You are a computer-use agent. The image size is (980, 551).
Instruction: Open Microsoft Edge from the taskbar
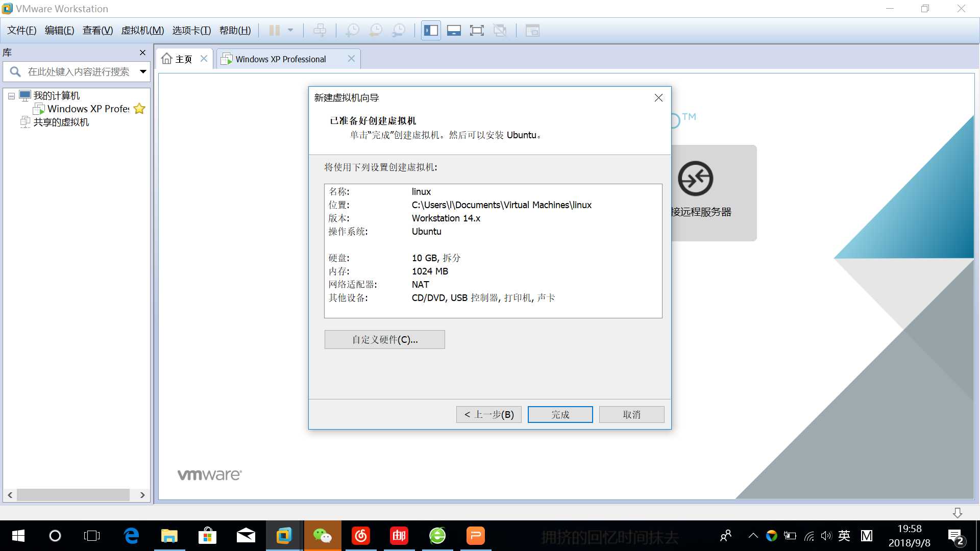point(131,536)
